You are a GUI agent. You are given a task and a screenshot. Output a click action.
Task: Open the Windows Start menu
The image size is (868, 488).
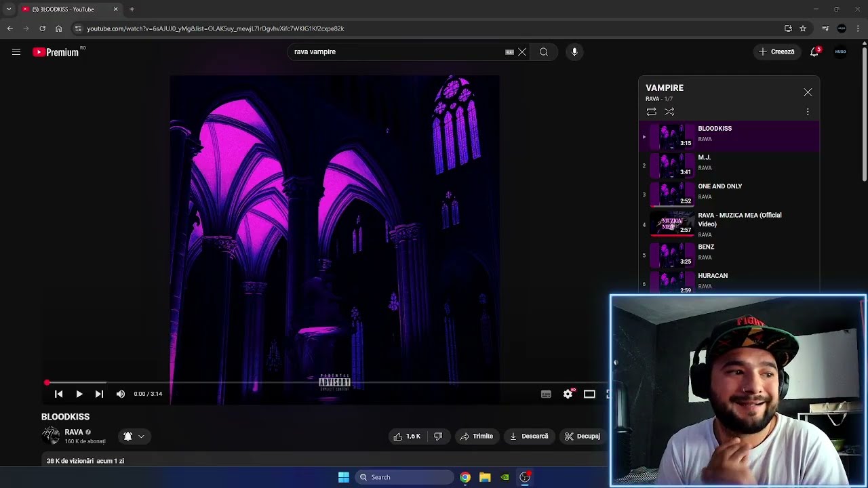point(344,477)
